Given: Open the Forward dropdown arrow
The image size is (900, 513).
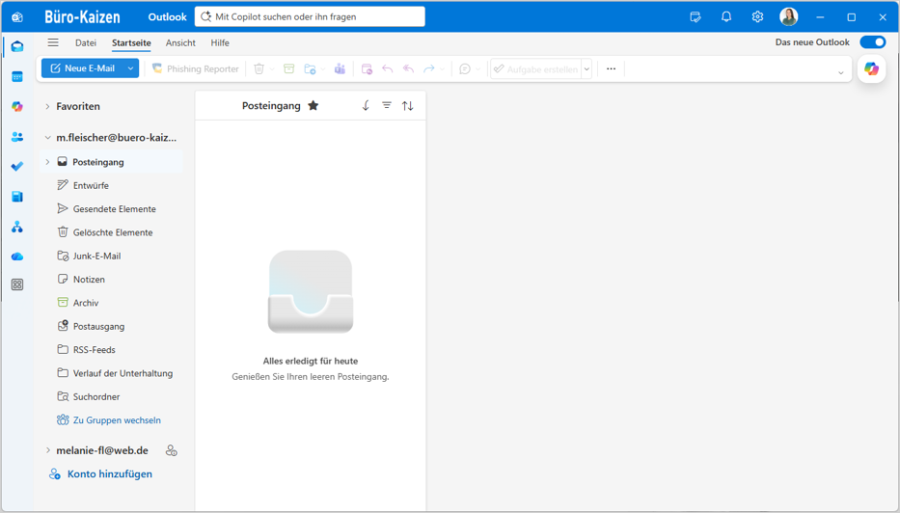Looking at the screenshot, I should 442,69.
